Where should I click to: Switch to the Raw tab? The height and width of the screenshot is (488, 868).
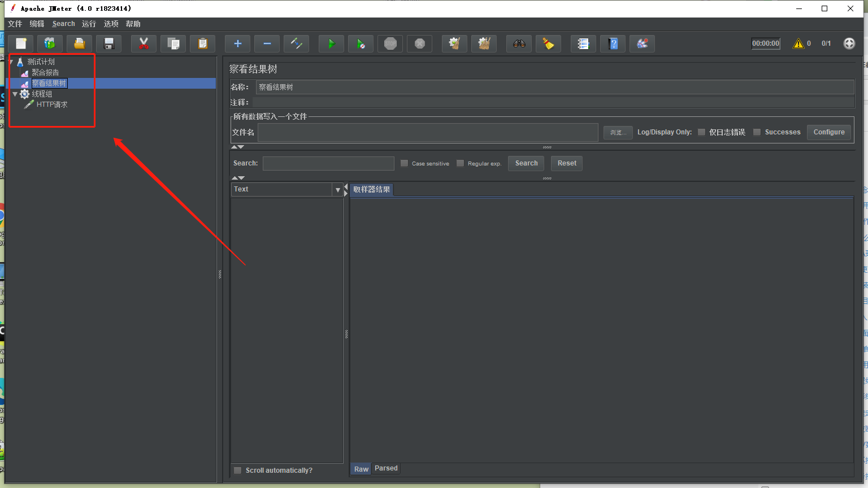[361, 469]
